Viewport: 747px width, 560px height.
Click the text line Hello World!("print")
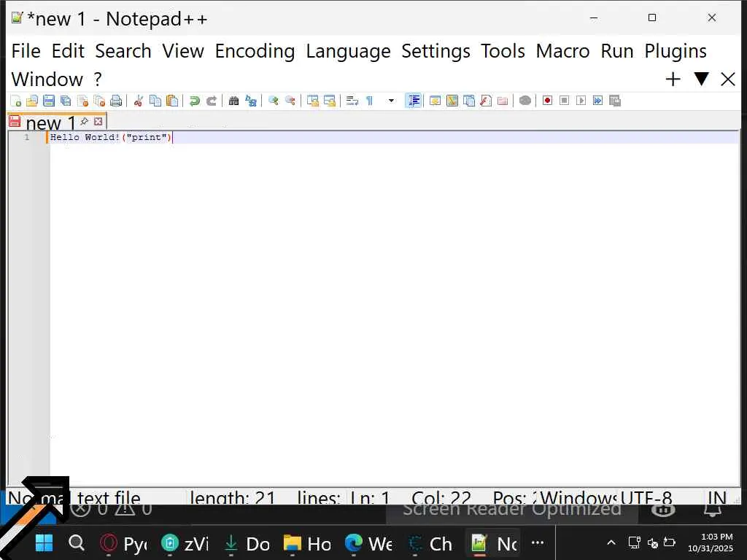click(x=111, y=137)
